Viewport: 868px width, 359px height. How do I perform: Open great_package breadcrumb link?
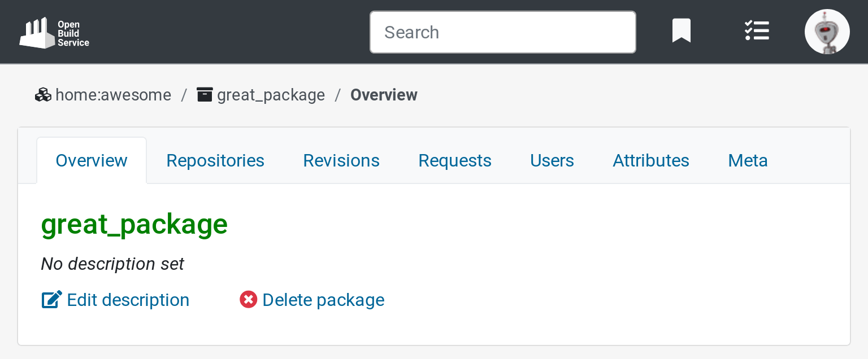[271, 95]
